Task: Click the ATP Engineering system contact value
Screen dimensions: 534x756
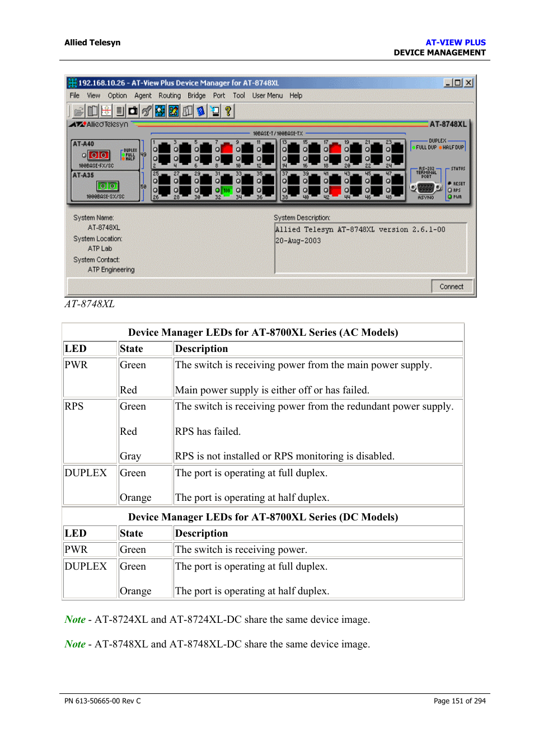Action: coord(111,270)
